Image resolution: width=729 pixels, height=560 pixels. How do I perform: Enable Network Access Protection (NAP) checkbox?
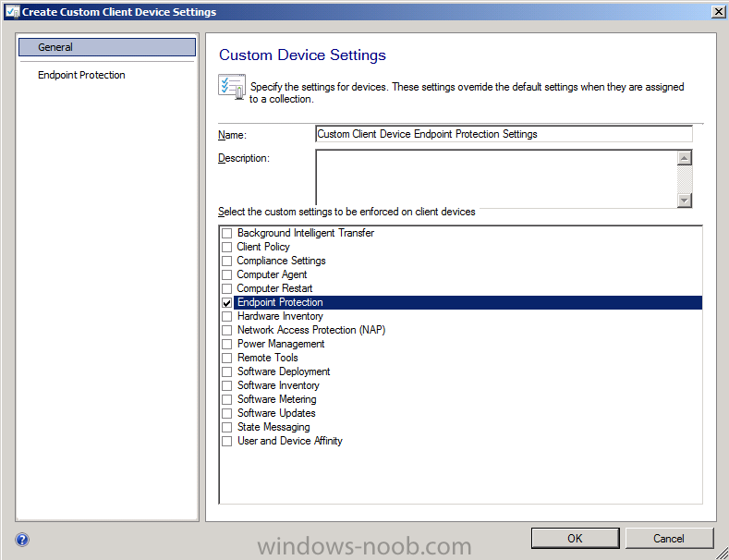(226, 330)
